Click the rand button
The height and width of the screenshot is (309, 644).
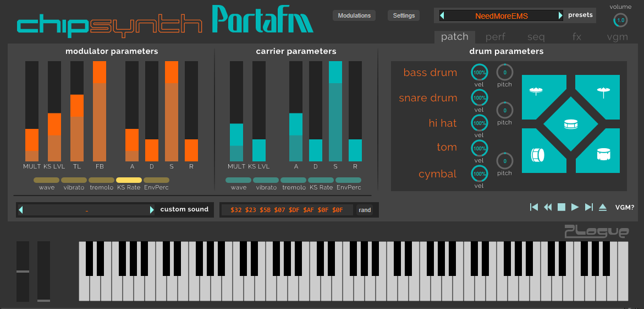pos(365,210)
